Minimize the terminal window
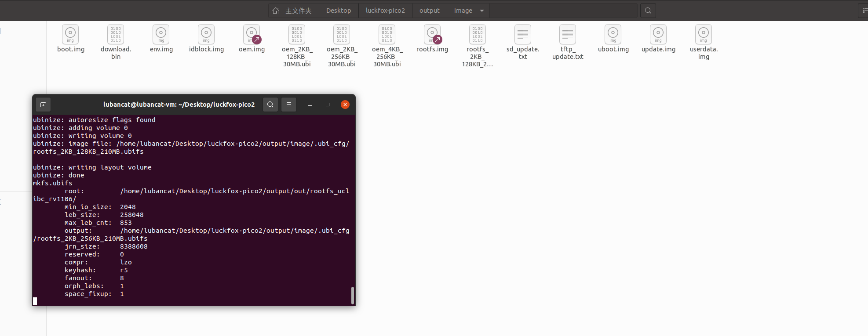 click(310, 105)
